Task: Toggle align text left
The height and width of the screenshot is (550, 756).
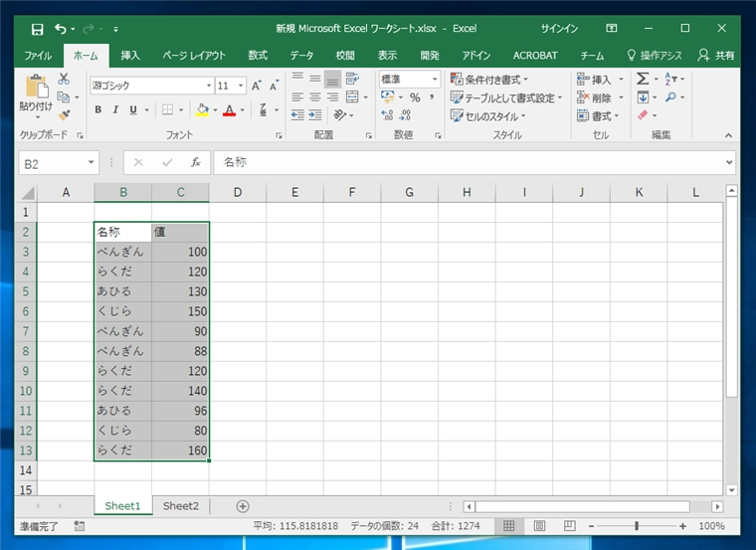Action: [x=297, y=96]
